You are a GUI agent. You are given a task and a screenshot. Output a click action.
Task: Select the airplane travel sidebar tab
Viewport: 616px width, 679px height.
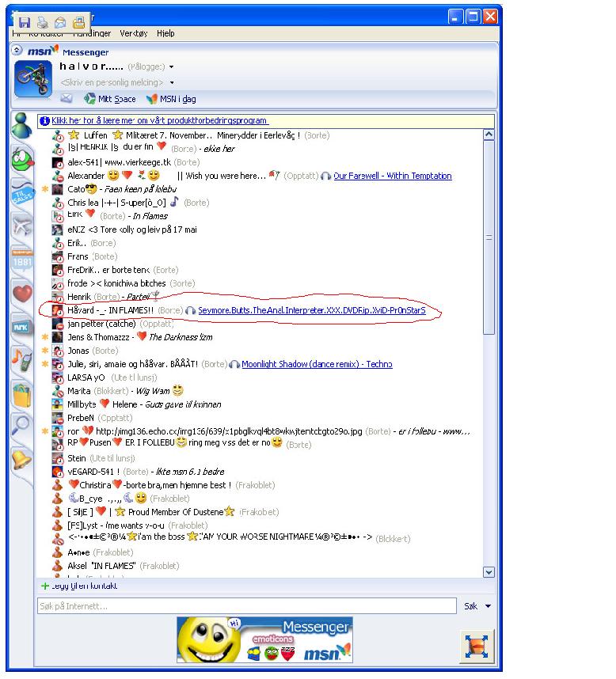click(x=22, y=226)
